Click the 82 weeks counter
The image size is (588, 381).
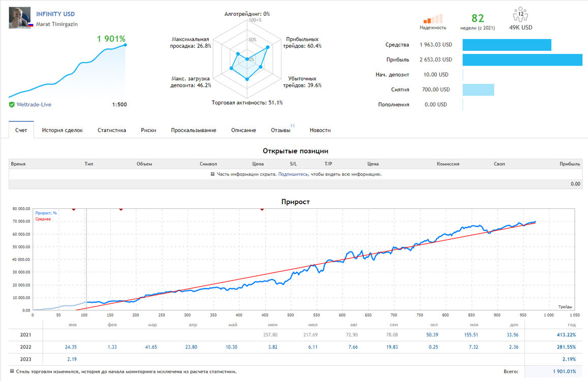coord(477,18)
